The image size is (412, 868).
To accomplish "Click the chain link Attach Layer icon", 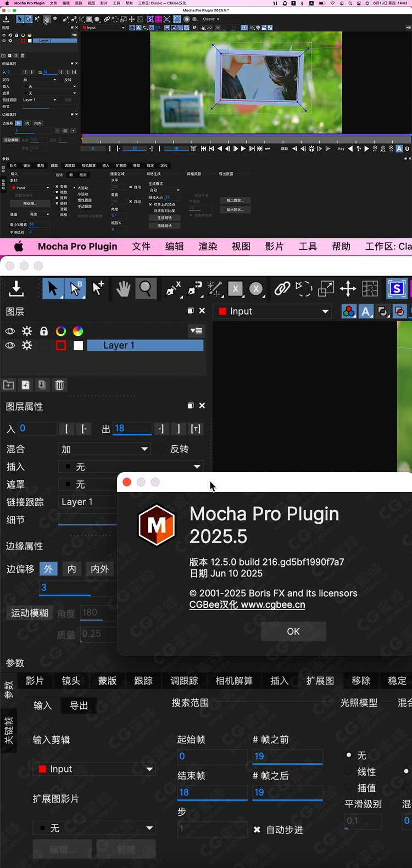I will (x=282, y=288).
